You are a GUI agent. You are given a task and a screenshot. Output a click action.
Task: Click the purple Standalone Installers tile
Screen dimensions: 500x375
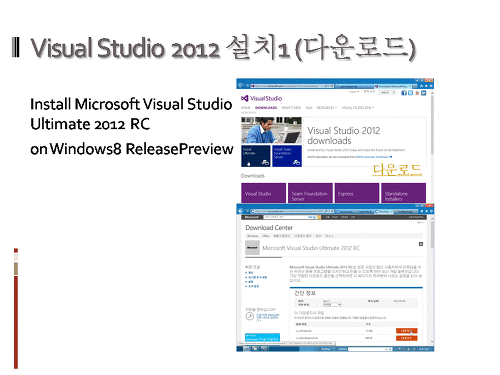coord(403,193)
